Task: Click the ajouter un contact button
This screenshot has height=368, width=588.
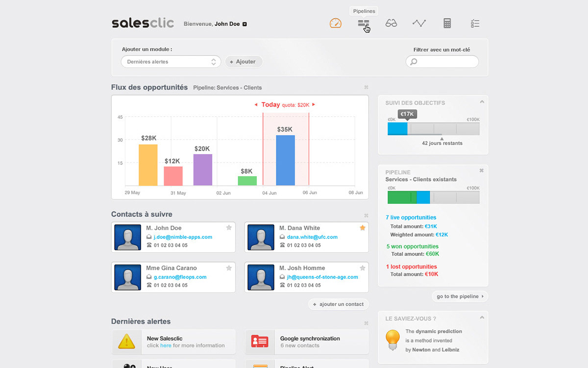Action: point(338,304)
